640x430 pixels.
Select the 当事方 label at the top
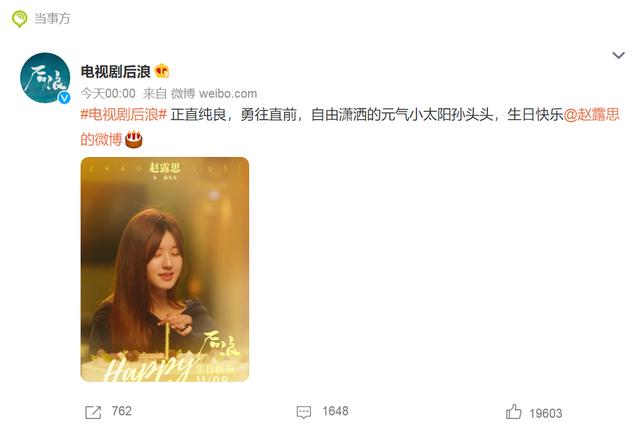pos(52,18)
